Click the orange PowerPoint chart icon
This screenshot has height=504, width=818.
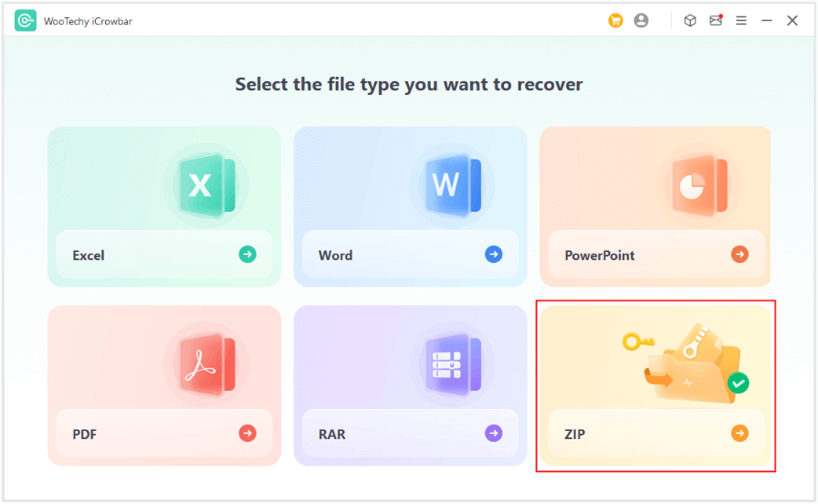[x=697, y=185]
